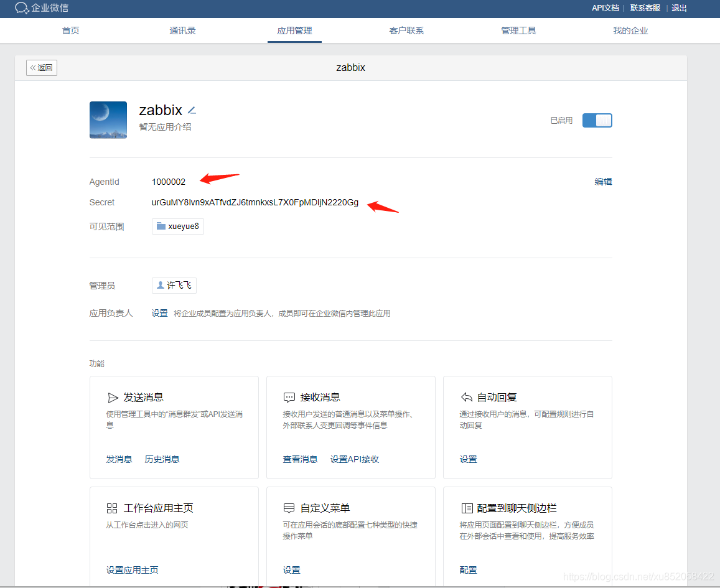This screenshot has height=588, width=720.
Task: Click the 可见范围 label
Action: click(106, 226)
